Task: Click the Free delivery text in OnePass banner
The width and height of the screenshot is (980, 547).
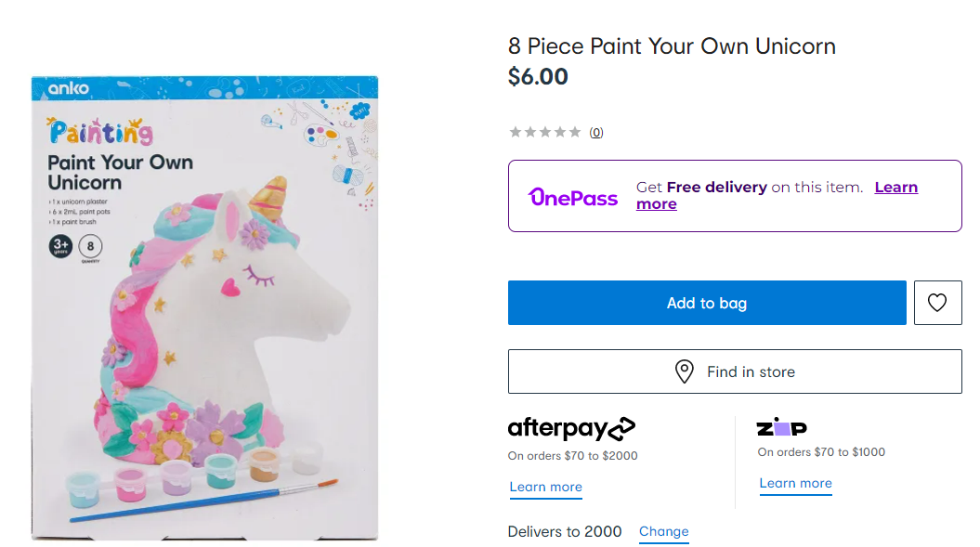Action: [716, 188]
